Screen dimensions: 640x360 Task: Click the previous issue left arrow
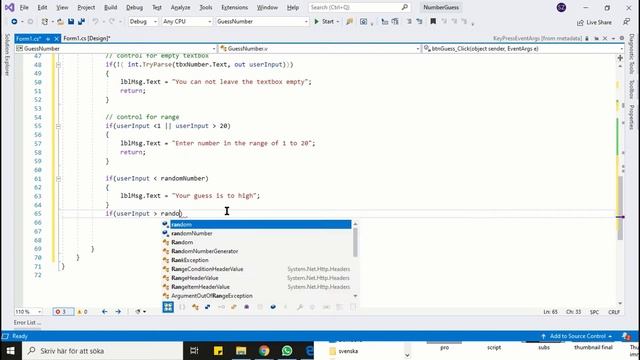[x=104, y=311]
